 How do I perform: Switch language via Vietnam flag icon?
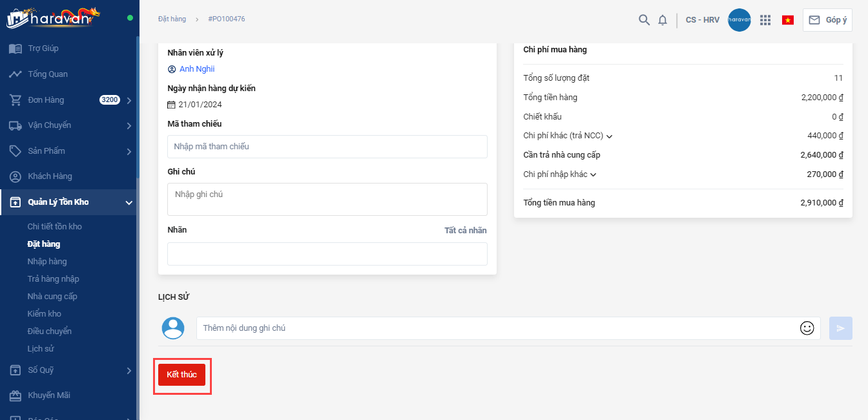[788, 20]
